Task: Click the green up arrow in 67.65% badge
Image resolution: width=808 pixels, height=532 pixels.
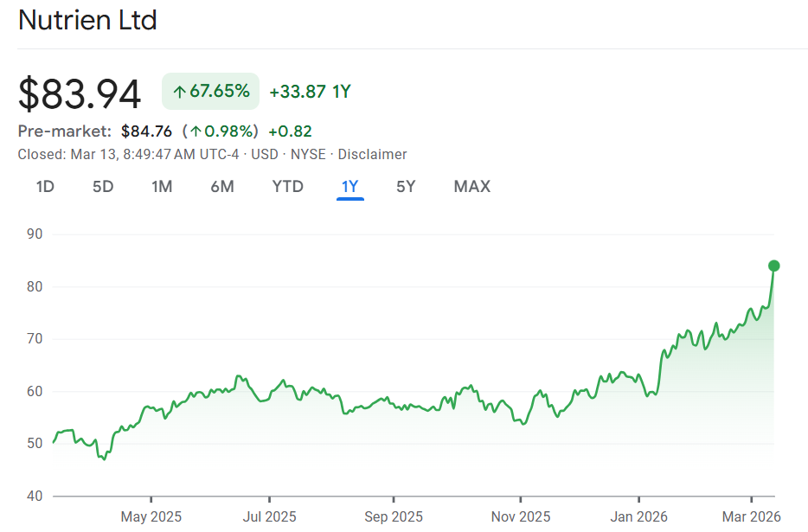Action: click(179, 92)
